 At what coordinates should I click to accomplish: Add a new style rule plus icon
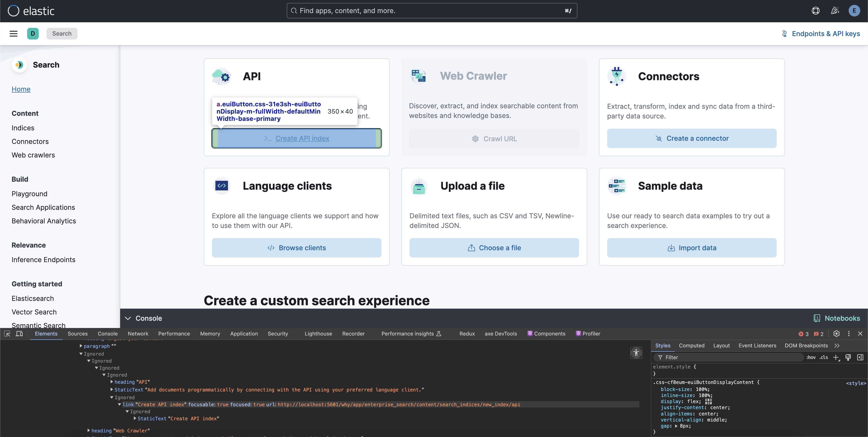tap(836, 358)
